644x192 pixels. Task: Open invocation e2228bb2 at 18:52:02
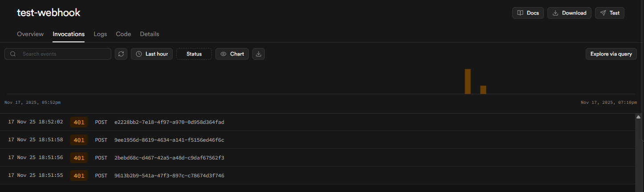[169, 122]
